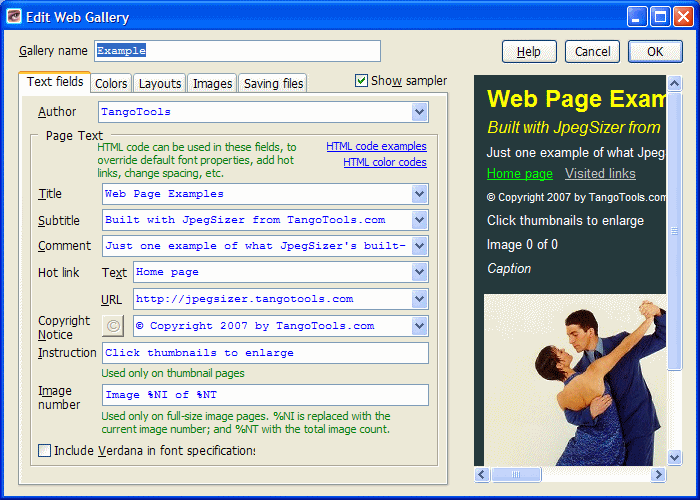Maximize the Edit Web Gallery window
Viewport: 700px width, 500px height.
660,16
